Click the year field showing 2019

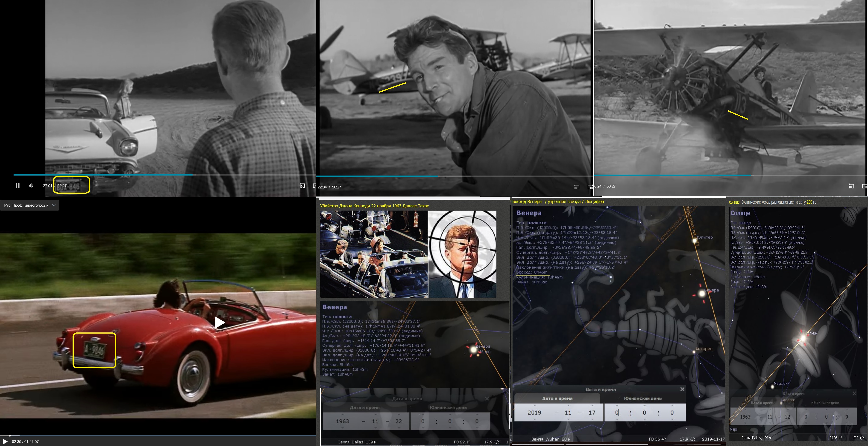(534, 413)
